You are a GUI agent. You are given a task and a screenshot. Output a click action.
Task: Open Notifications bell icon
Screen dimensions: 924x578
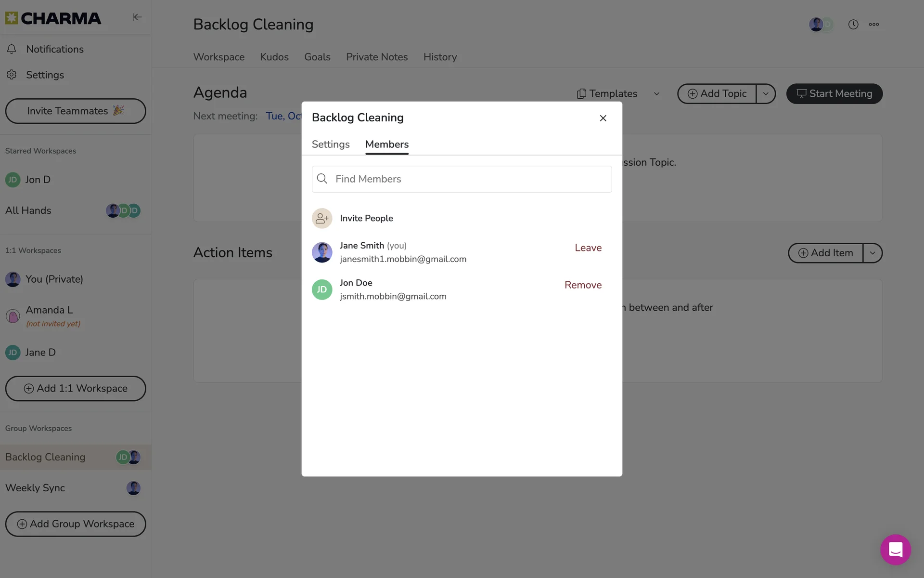pos(12,49)
